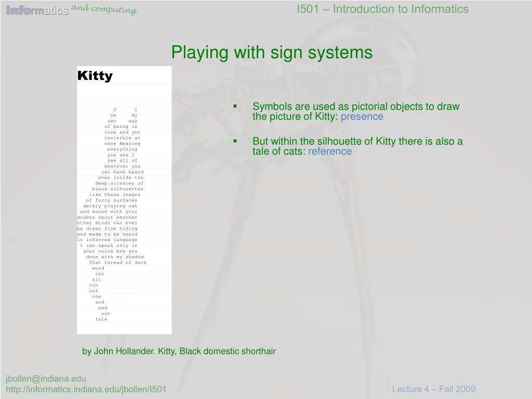
Task: Click the poem line 'everything'
Action: click(123, 149)
